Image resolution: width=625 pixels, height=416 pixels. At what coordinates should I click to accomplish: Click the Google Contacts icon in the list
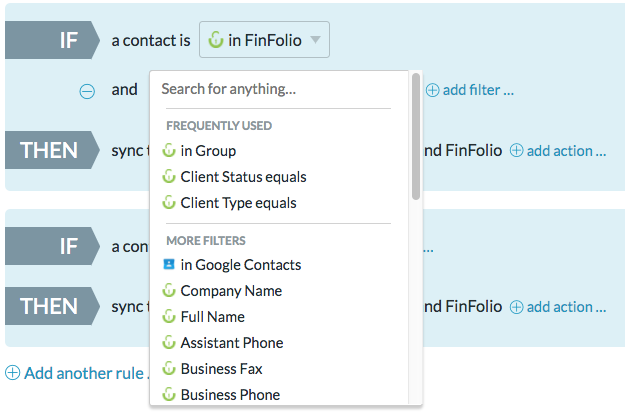[169, 265]
